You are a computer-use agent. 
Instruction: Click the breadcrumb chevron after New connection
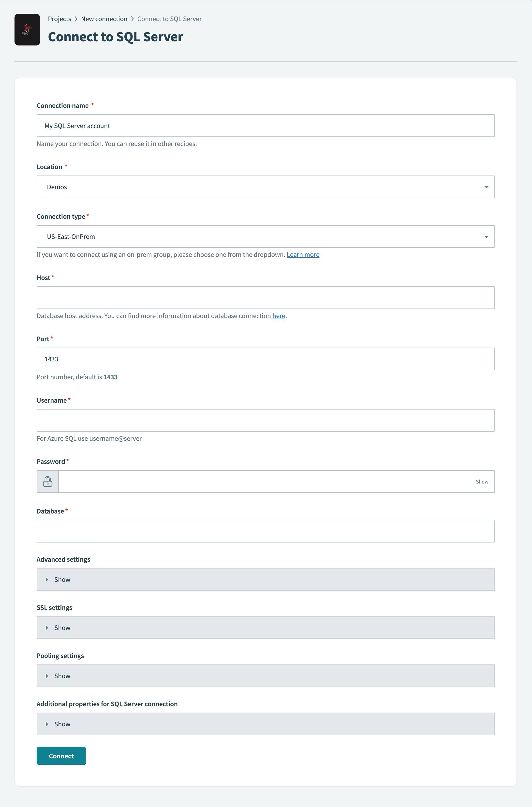click(132, 19)
